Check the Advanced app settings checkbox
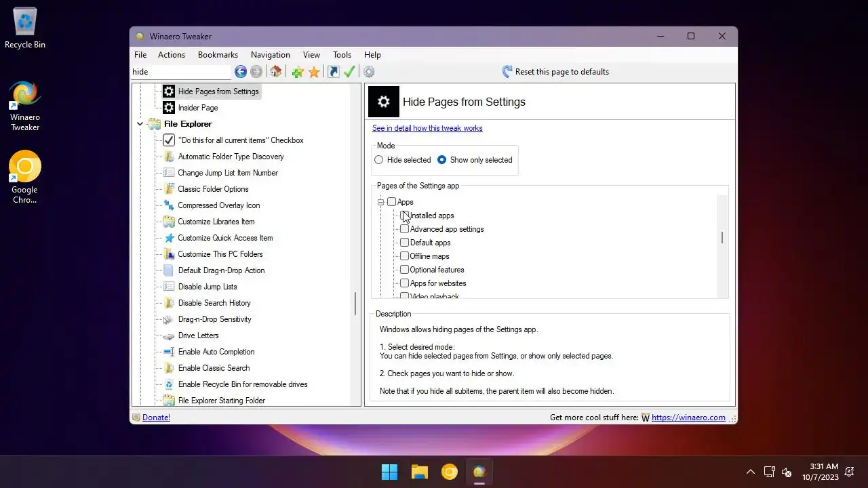The height and width of the screenshot is (488, 868). pyautogui.click(x=405, y=229)
